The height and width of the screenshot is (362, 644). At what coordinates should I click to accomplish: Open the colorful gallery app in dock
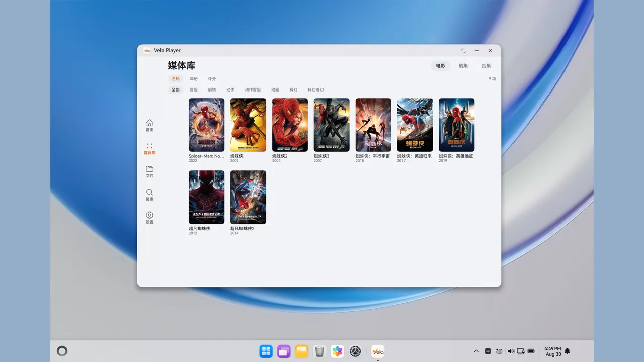(x=337, y=351)
